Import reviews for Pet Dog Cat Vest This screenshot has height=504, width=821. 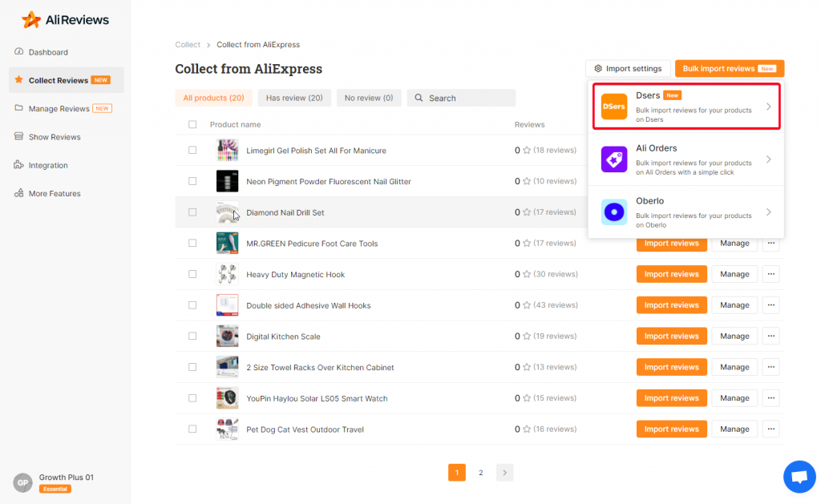point(672,429)
